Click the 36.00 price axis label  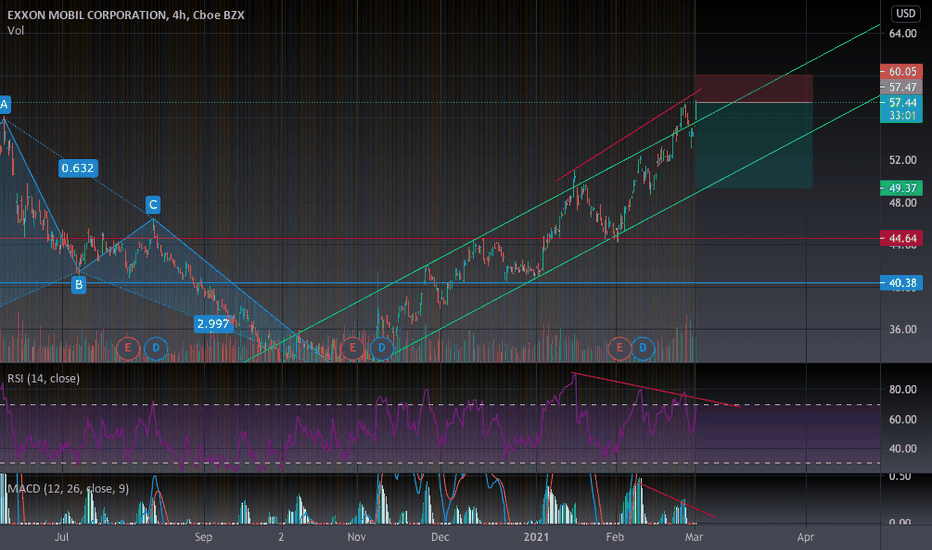tap(902, 329)
